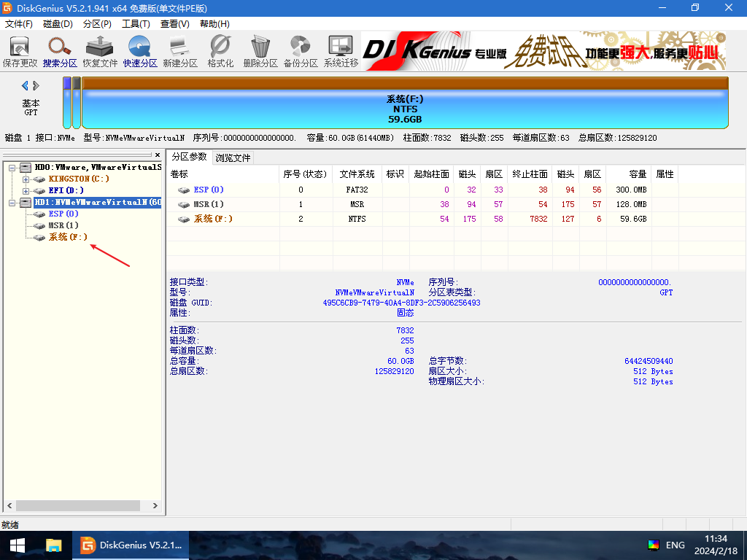Screen dimensions: 747x560
Task: Select HD1:NVMeVMwareVirtualN in the tree
Action: click(x=98, y=203)
